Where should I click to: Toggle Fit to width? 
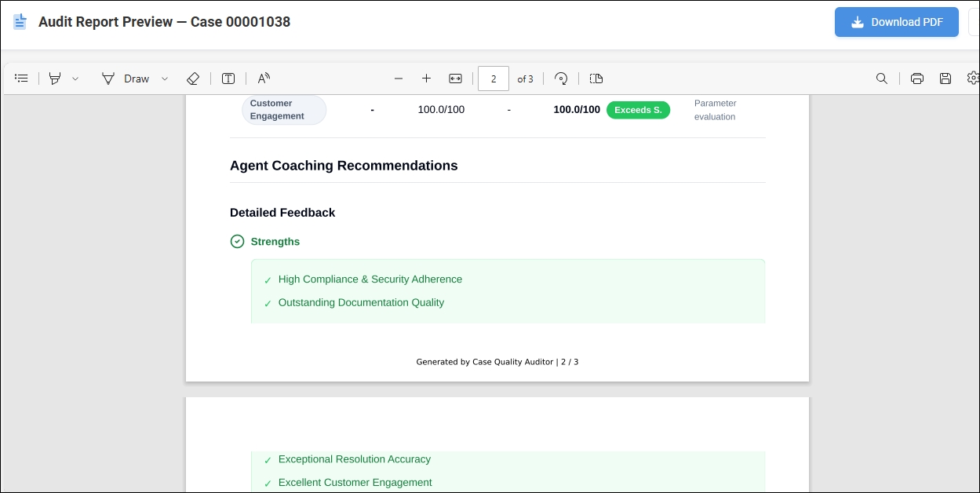(x=456, y=79)
